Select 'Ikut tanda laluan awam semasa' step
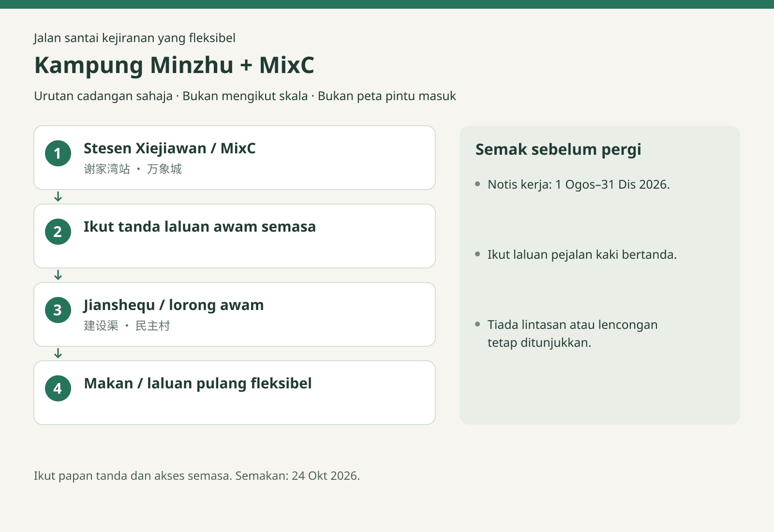Viewport: 774px width, 532px height. click(235, 236)
